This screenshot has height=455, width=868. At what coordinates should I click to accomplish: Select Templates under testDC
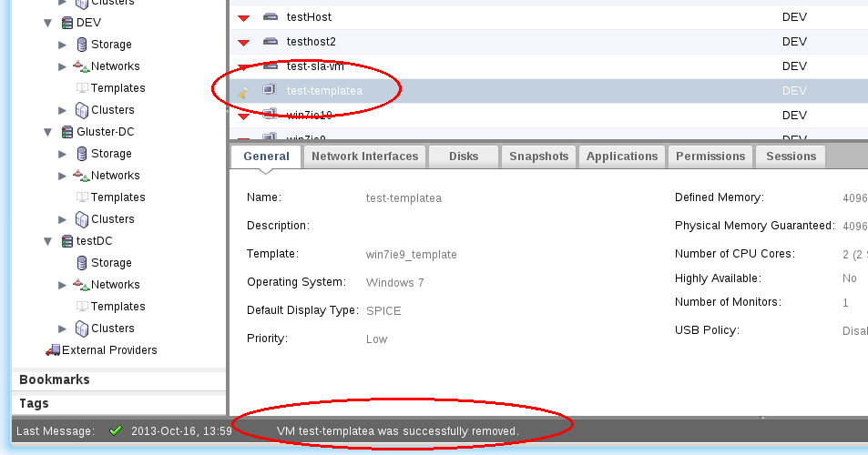(117, 307)
